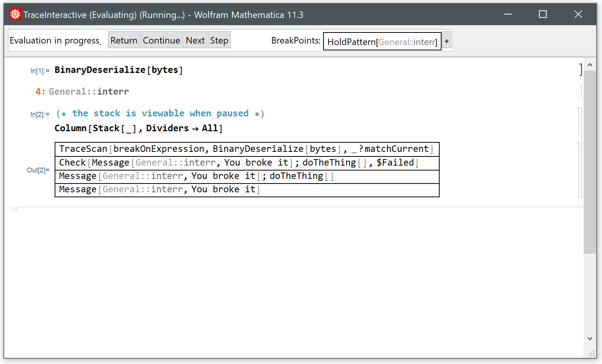Select the cell bracket of General::interr message
602x364 pixels.
coord(581,92)
